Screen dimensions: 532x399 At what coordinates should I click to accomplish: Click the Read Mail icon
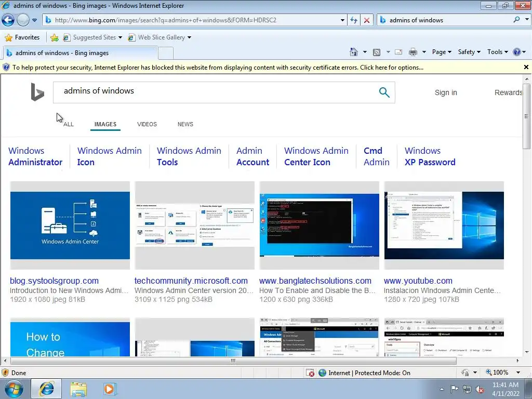click(398, 52)
